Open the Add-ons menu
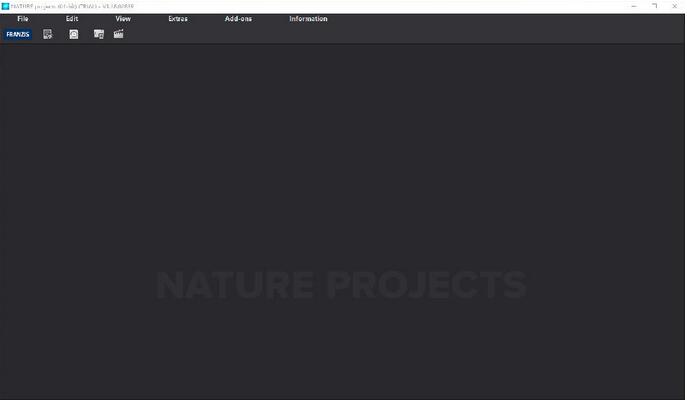 [x=238, y=19]
